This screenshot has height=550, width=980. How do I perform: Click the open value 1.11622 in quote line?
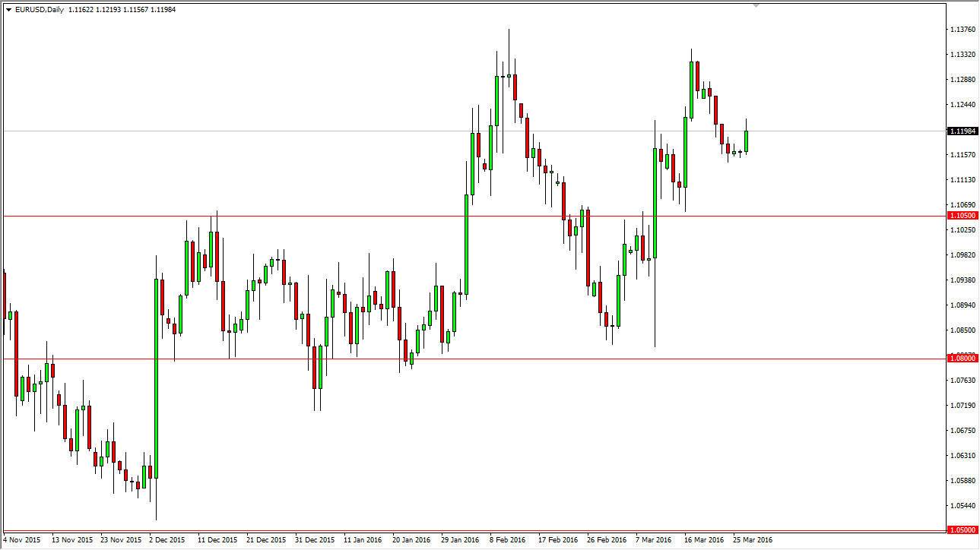pos(81,10)
